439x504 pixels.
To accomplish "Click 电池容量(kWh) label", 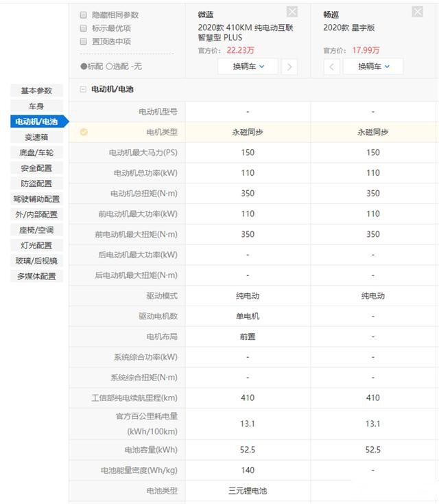I will pyautogui.click(x=151, y=450).
